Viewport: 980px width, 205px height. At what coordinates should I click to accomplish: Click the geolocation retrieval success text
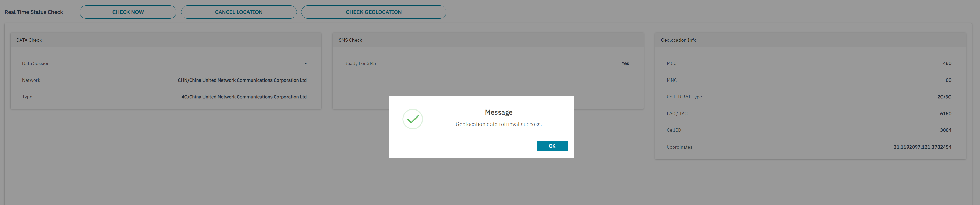(498, 124)
